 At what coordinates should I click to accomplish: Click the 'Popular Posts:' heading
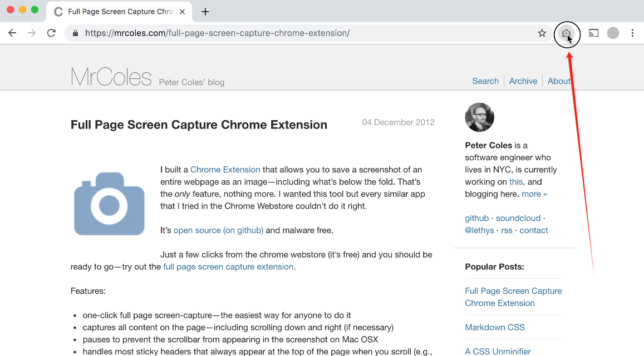(x=494, y=267)
